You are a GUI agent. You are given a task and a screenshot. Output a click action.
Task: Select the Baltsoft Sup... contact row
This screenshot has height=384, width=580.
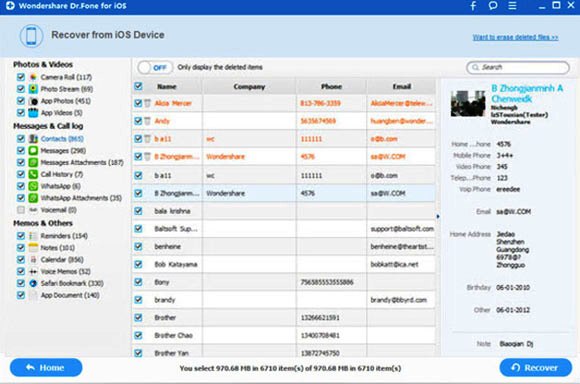point(284,229)
